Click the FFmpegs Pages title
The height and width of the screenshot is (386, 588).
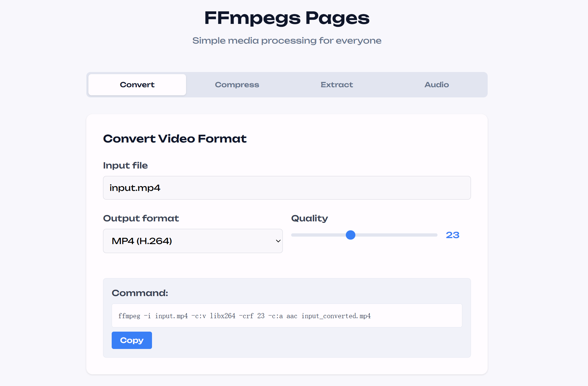(287, 18)
